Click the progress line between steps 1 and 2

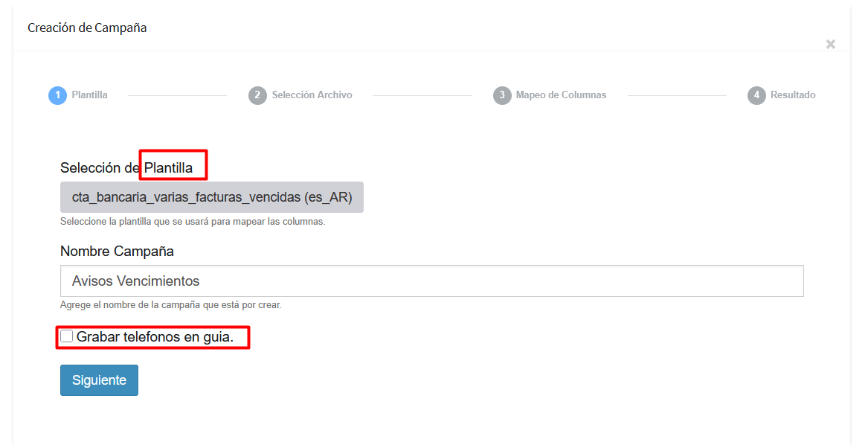177,95
